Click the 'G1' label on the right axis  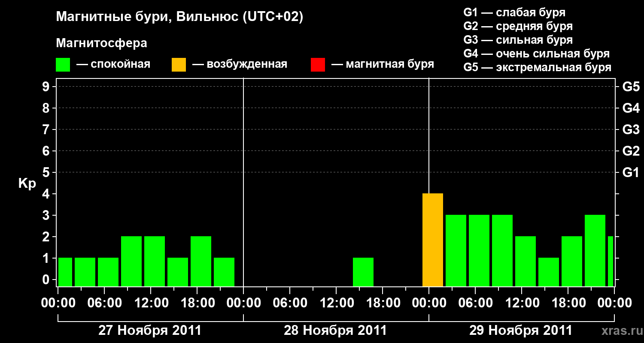[631, 172]
